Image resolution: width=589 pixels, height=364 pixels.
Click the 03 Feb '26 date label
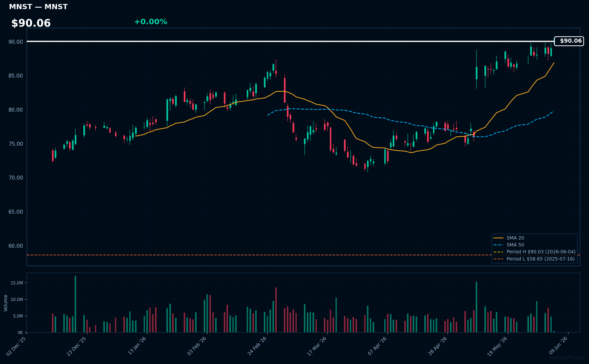[197, 346]
